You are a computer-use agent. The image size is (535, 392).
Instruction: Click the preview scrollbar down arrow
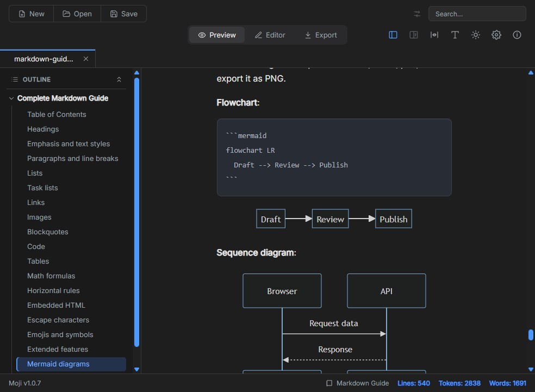(531, 369)
